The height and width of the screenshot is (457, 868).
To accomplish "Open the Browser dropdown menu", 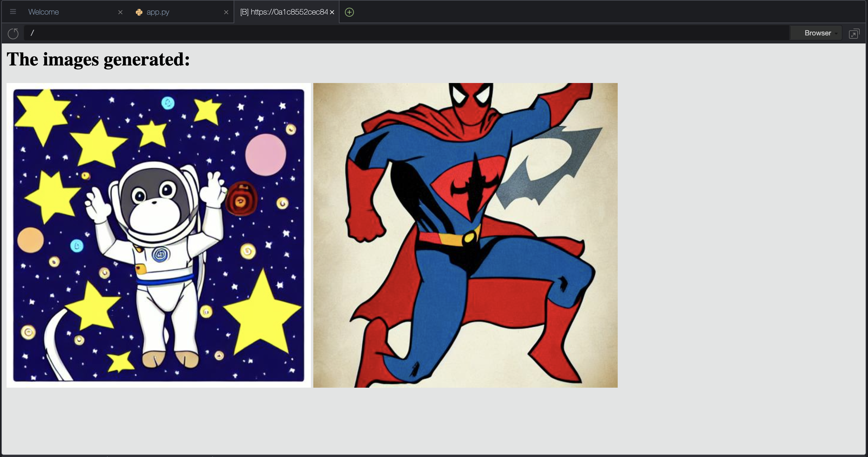I will (x=816, y=33).
